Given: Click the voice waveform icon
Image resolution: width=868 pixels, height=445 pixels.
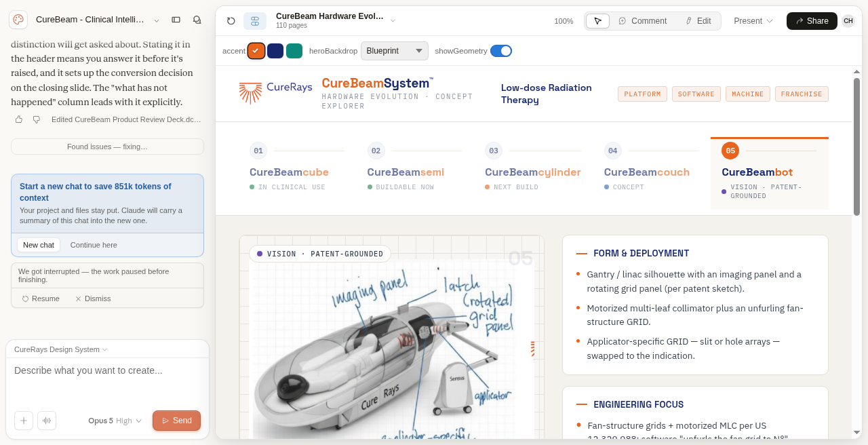Looking at the screenshot, I should (x=47, y=421).
